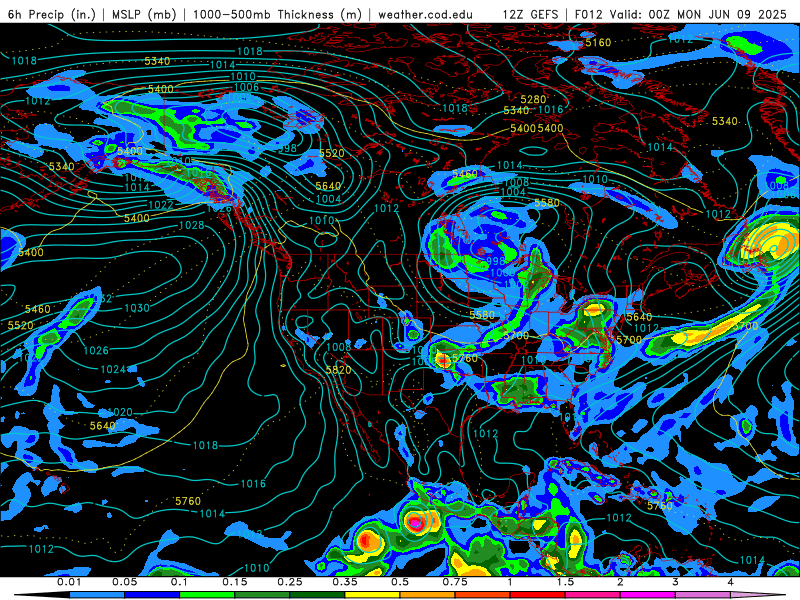Click the '0.01' legend value
800x600 pixels.
[x=69, y=582]
